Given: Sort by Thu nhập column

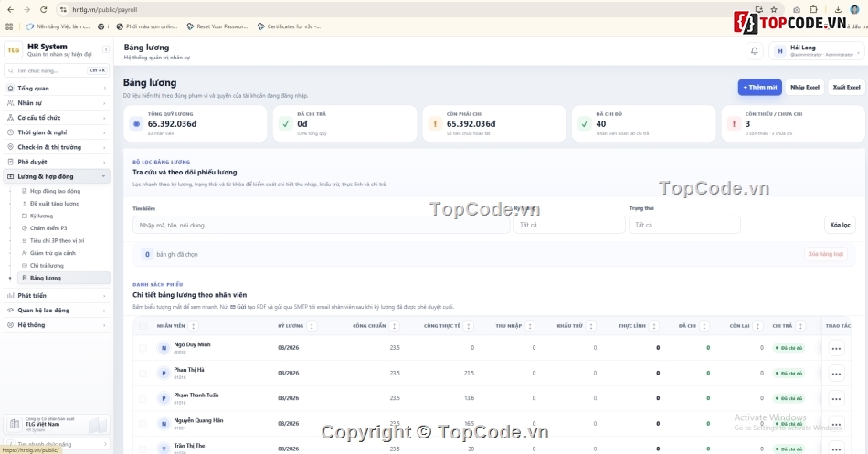Looking at the screenshot, I should click(530, 326).
